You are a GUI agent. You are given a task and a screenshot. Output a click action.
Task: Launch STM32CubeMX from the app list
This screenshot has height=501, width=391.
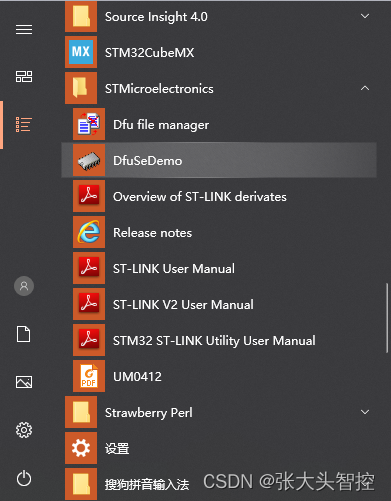[x=219, y=52]
